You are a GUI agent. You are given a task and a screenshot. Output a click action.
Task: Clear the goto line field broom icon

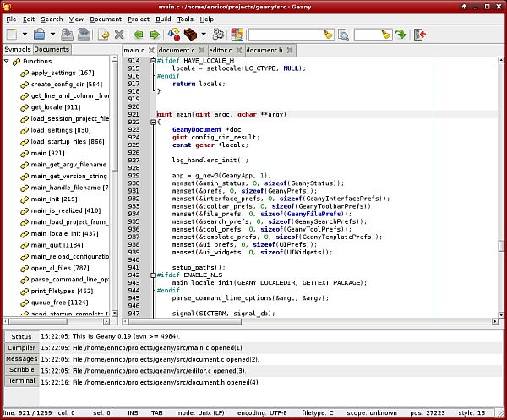tap(386, 35)
